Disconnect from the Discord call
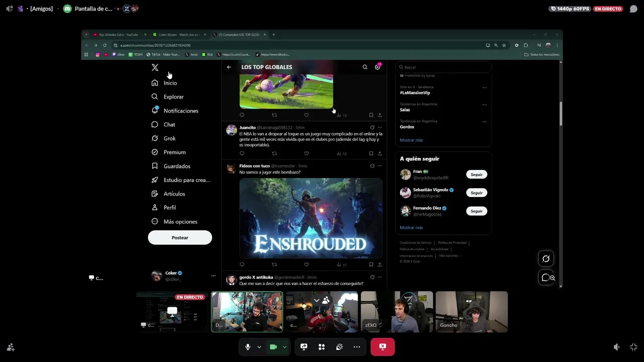 382,347
